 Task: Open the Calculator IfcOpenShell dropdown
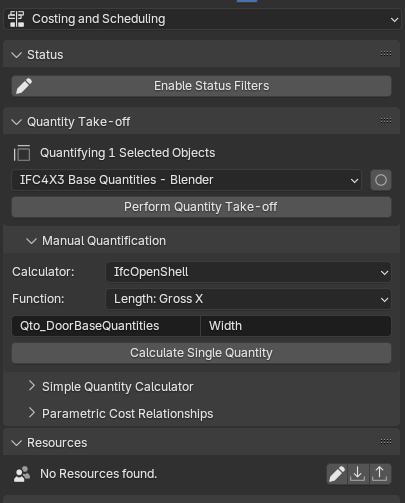tap(248, 272)
